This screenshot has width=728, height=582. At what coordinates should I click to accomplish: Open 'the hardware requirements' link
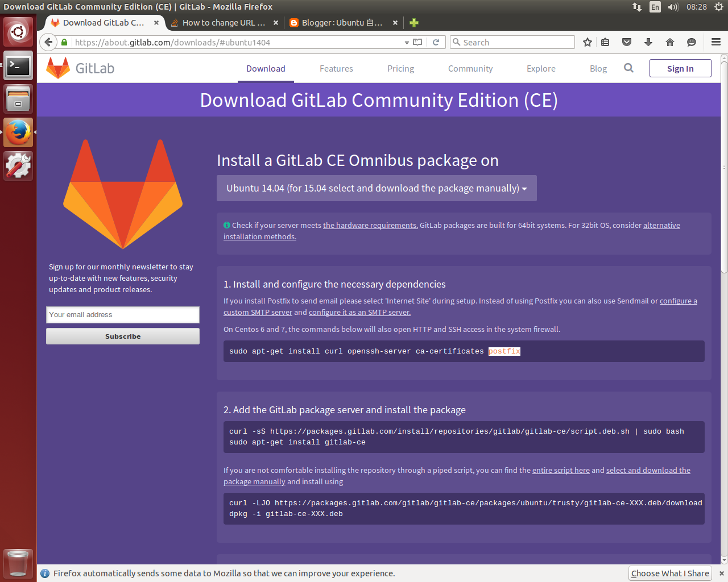pos(370,225)
